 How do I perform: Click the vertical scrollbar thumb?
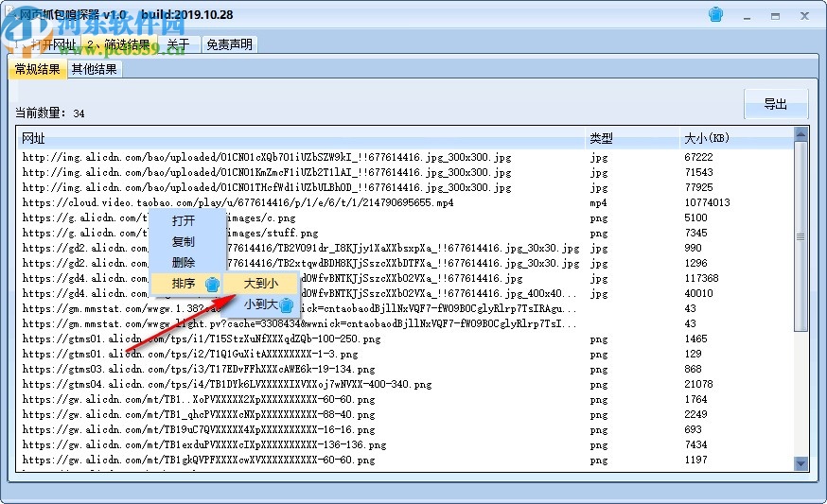pyautogui.click(x=801, y=236)
